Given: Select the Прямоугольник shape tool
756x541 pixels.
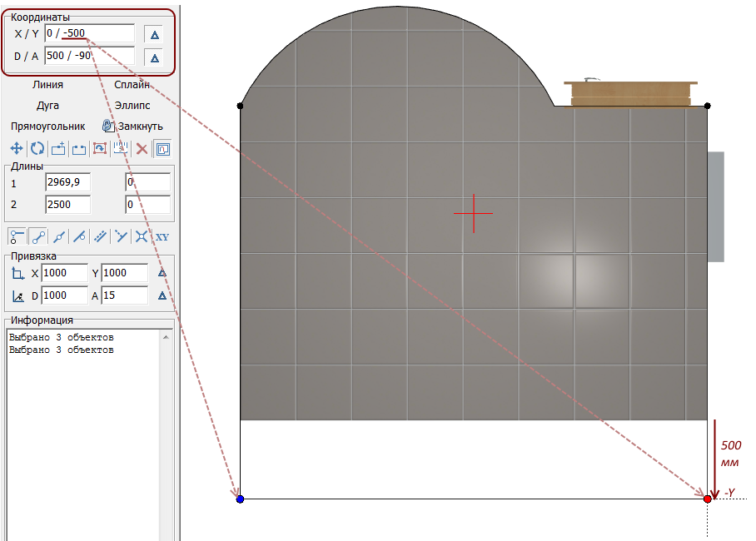Looking at the screenshot, I should [48, 127].
